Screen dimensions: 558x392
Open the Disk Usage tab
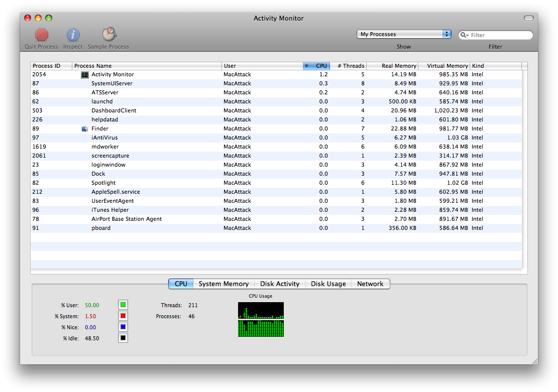point(328,284)
